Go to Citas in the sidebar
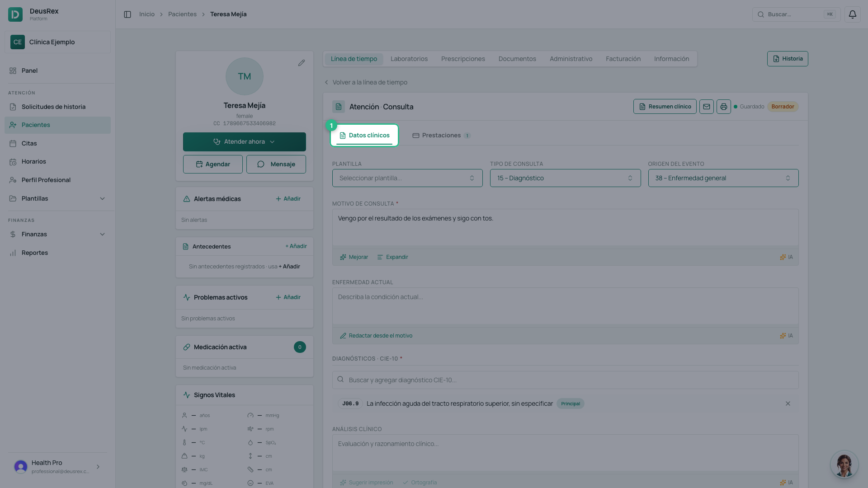The image size is (868, 488). (57, 143)
